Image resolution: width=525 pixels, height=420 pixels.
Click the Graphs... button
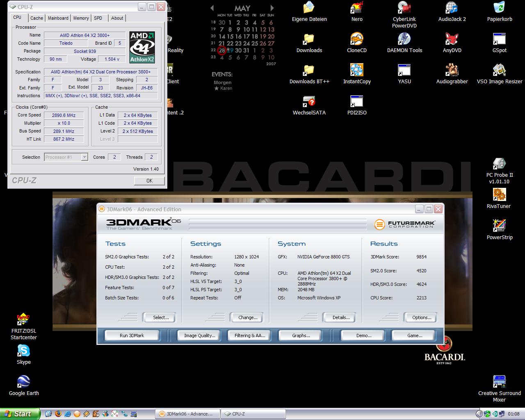point(301,336)
